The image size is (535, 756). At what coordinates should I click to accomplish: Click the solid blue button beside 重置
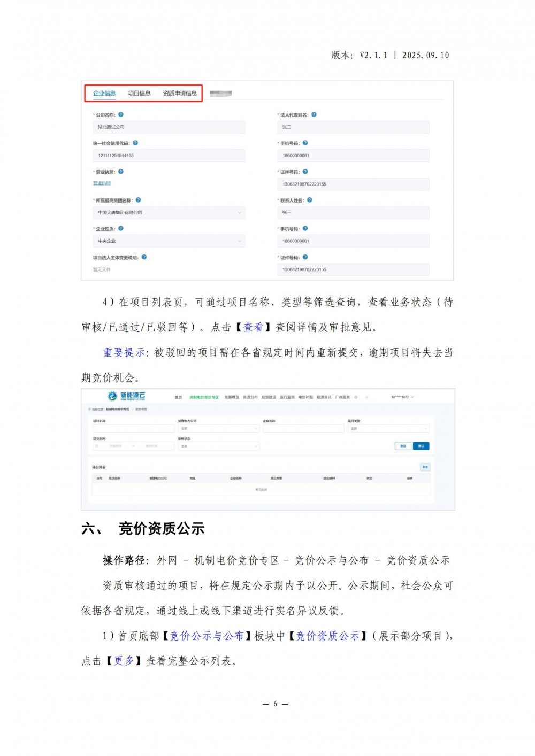click(421, 446)
